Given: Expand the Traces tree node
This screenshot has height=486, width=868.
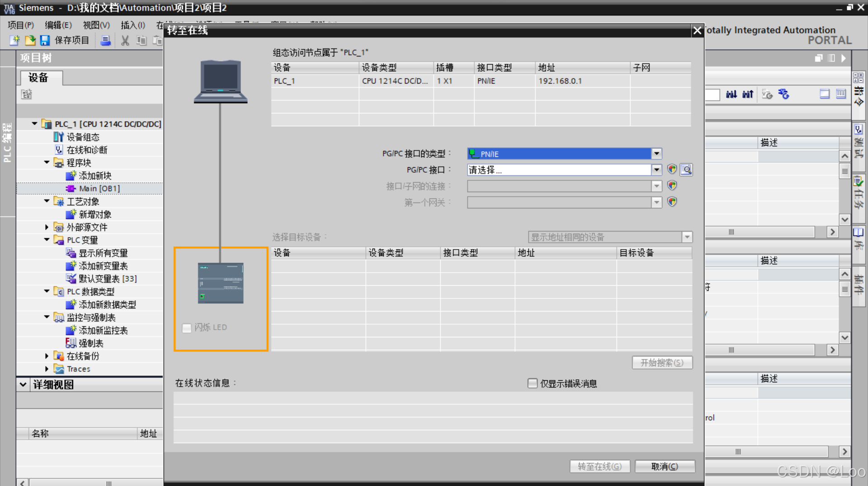Looking at the screenshot, I should point(47,369).
